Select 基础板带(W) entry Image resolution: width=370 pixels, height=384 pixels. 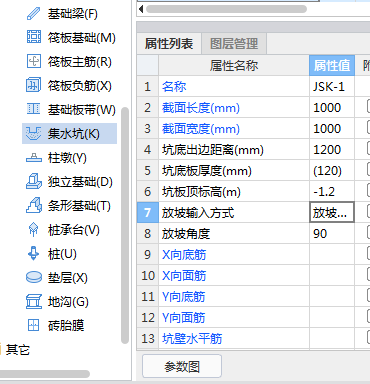[x=82, y=110]
